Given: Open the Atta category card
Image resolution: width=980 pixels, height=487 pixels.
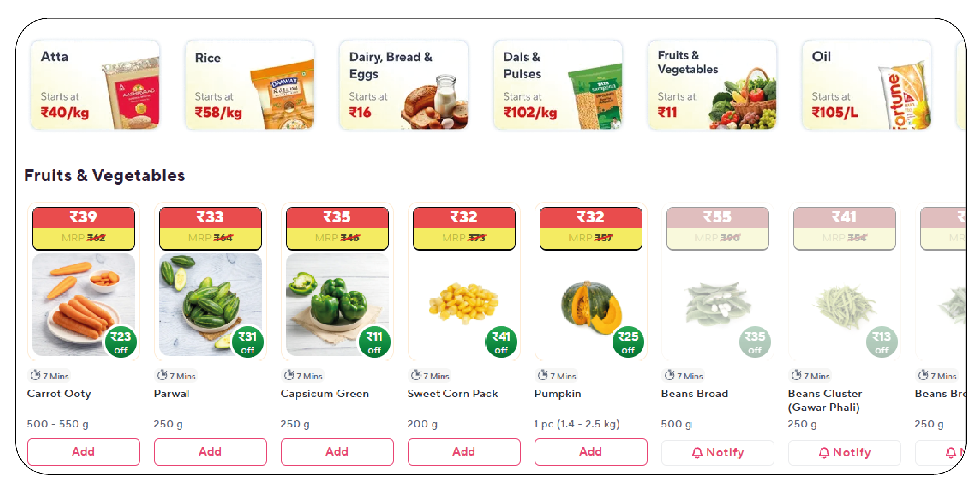Looking at the screenshot, I should (95, 85).
